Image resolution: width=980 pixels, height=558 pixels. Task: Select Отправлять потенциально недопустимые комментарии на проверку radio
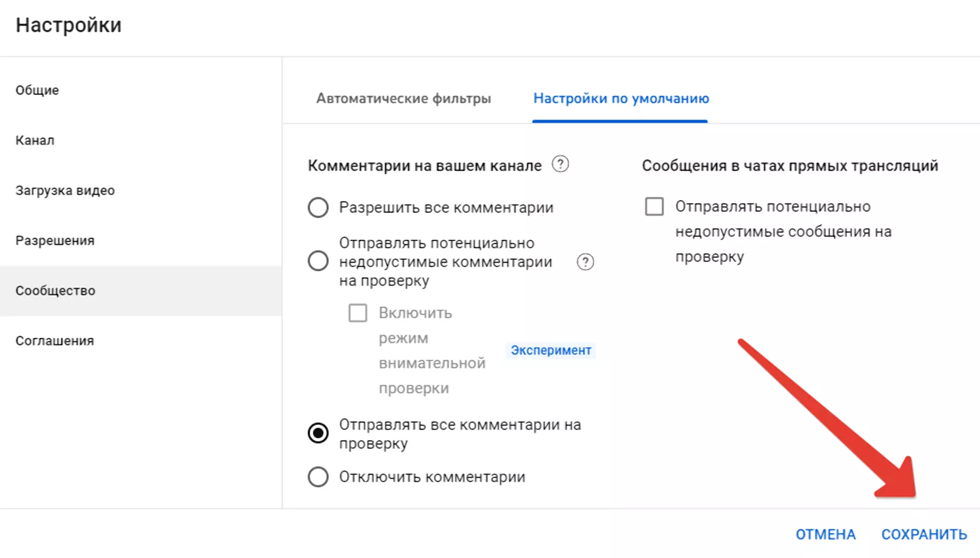318,261
